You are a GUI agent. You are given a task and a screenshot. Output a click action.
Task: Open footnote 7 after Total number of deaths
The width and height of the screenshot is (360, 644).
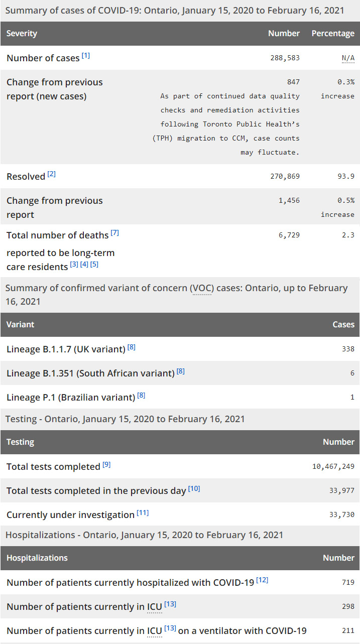[x=115, y=233]
